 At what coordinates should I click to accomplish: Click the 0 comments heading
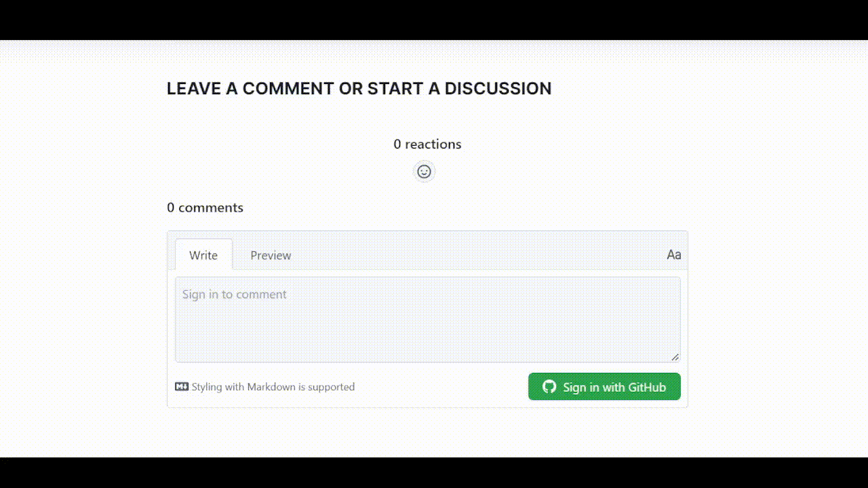click(x=205, y=207)
